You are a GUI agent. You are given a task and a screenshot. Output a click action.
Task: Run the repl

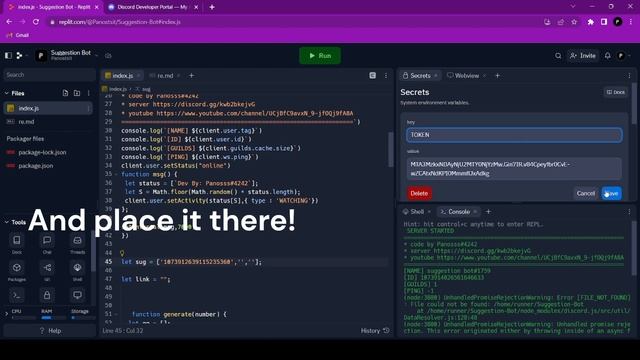pos(320,56)
